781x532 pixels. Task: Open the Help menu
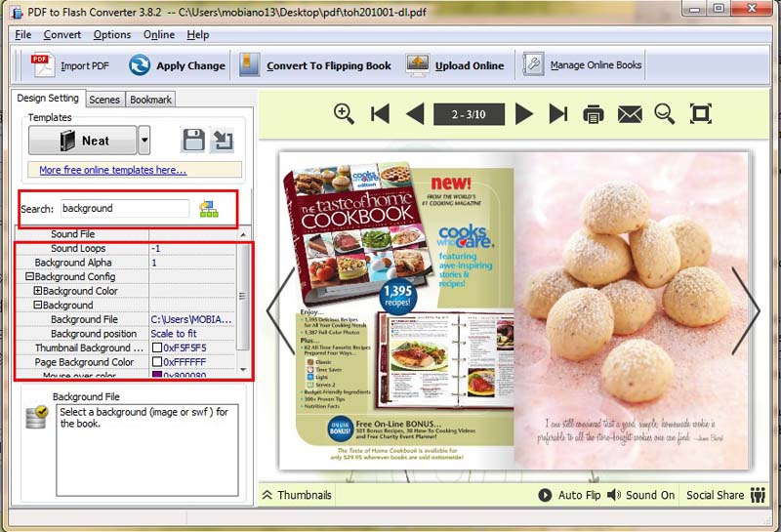click(x=198, y=35)
